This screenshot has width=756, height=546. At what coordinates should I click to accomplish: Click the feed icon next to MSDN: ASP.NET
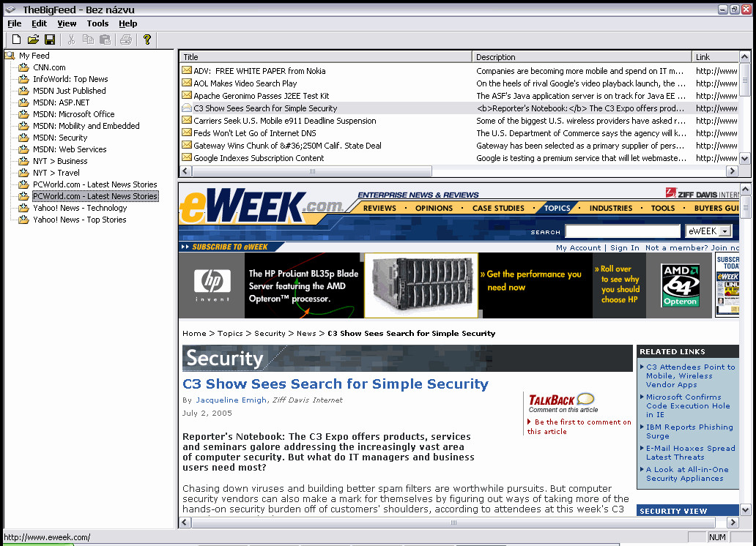coord(23,102)
